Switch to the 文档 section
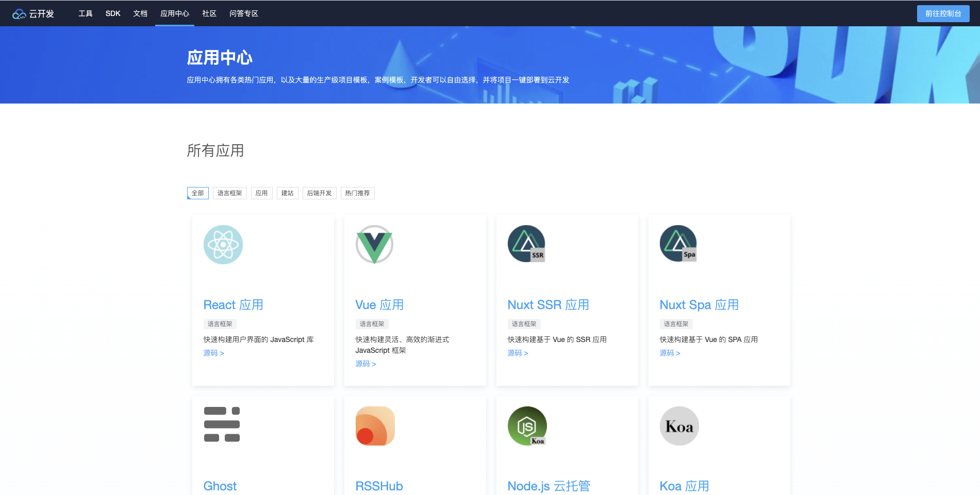The width and height of the screenshot is (980, 495). 140,13
